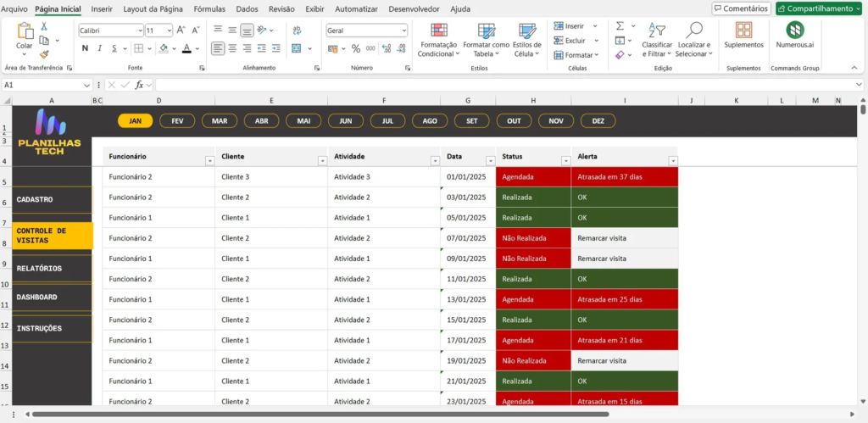Click the font color red A swatch
Image resolution: width=868 pixels, height=423 pixels.
(186, 48)
